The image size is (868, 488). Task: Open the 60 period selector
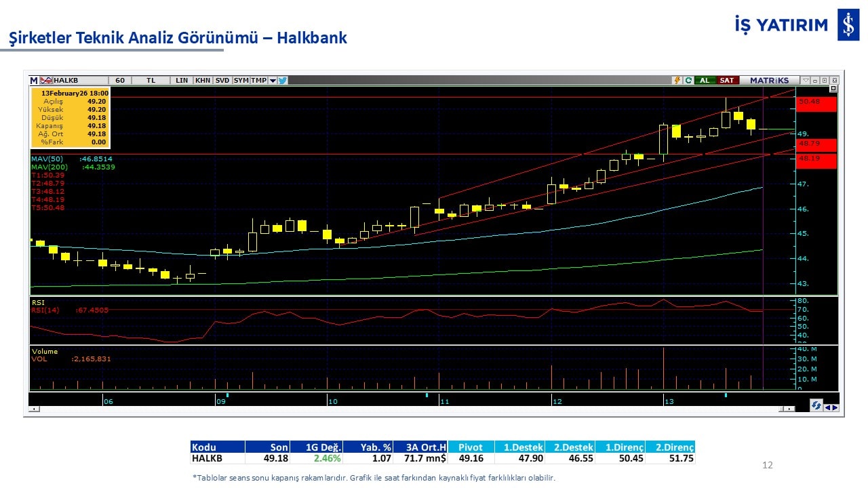[120, 80]
